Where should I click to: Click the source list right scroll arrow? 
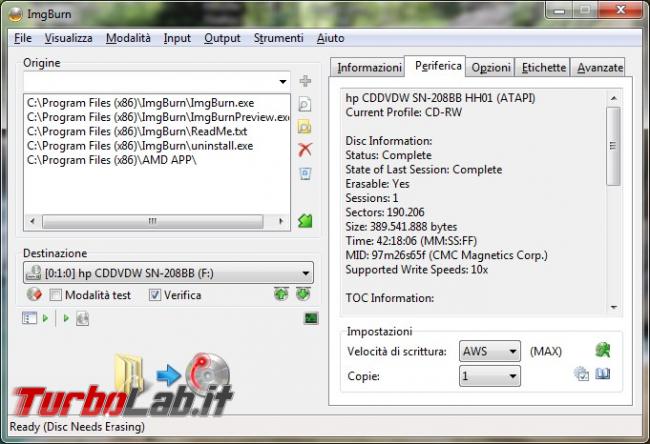[281, 221]
